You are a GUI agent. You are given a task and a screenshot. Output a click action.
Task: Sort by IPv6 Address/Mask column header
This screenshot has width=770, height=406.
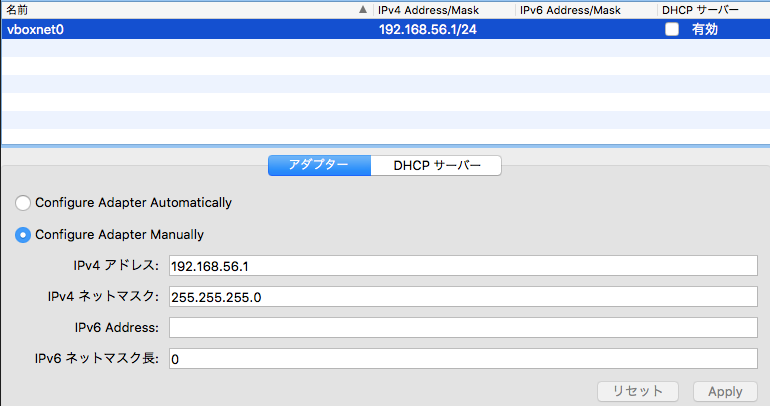click(586, 10)
